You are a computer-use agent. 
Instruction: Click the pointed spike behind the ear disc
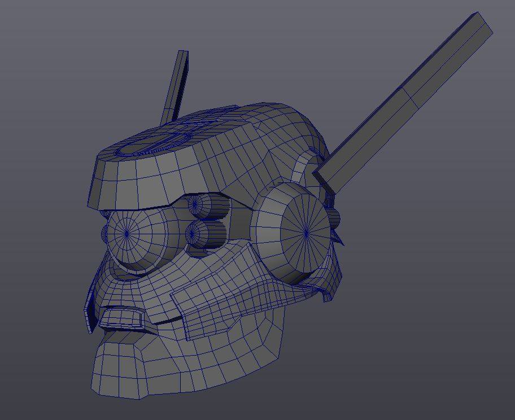pyautogui.click(x=338, y=237)
